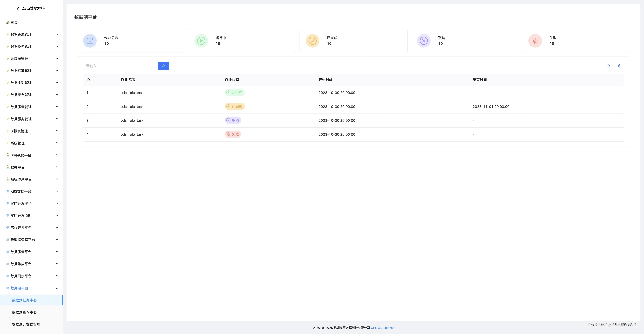The image size is (644, 334).
Task: Open 数据湖查询中心 submenu item
Action: click(25, 312)
